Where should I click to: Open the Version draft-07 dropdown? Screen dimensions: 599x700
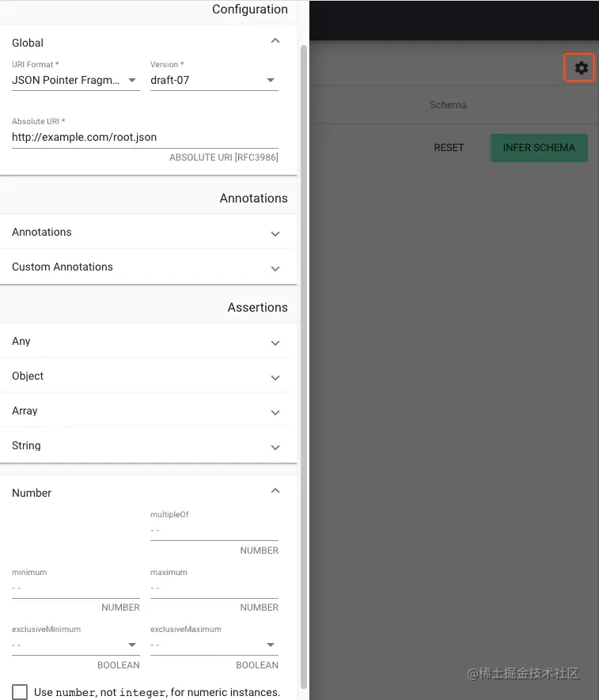point(214,81)
